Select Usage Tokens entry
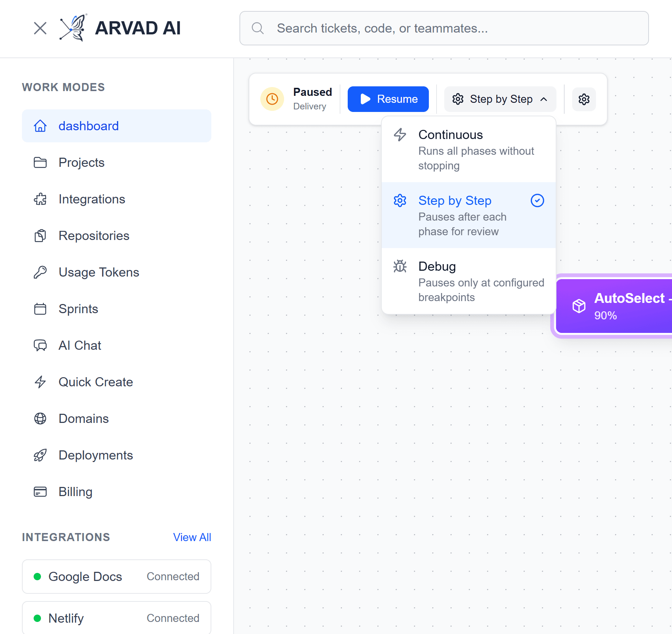The height and width of the screenshot is (634, 672). click(117, 272)
